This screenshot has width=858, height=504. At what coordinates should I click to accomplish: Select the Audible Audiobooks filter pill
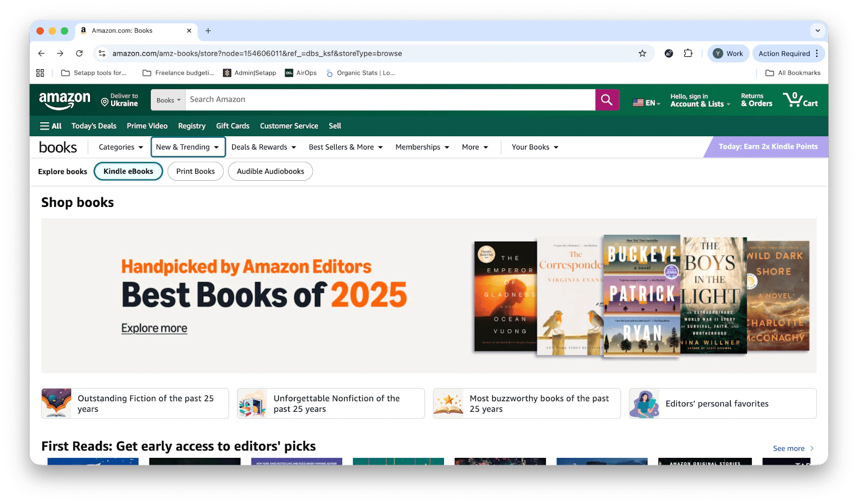pos(270,172)
